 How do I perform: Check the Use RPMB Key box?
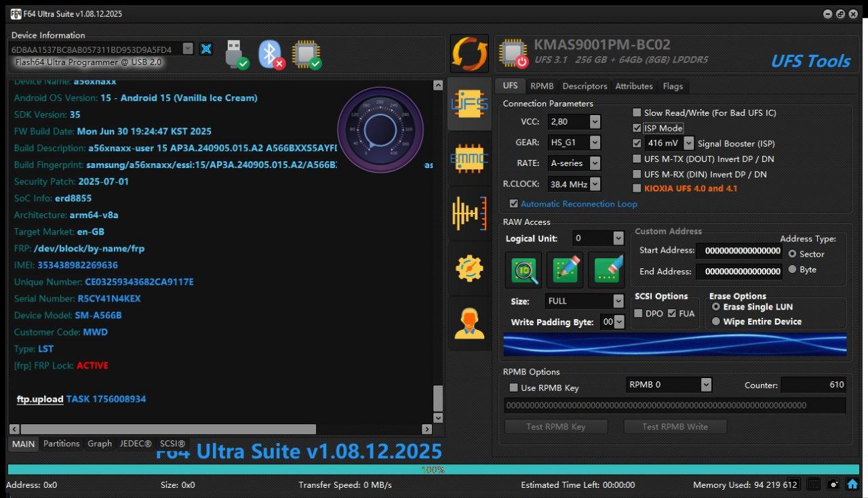pyautogui.click(x=513, y=388)
